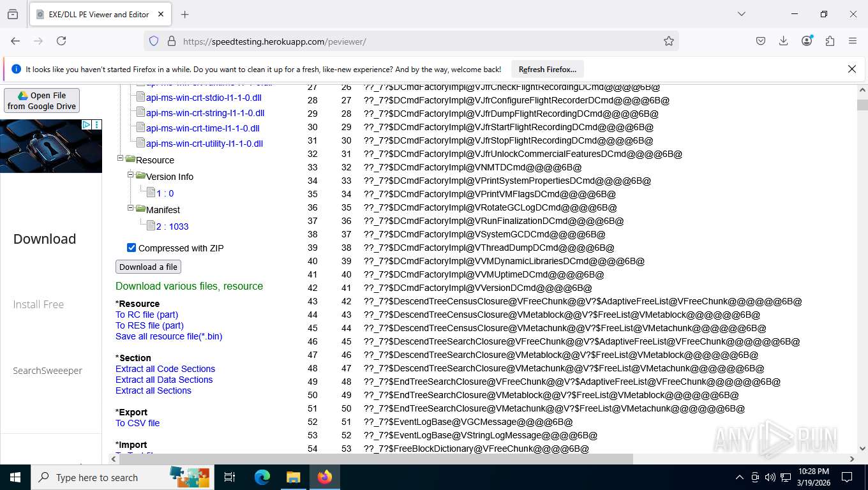This screenshot has width=868, height=490.
Task: Reload the current page
Action: 61,41
